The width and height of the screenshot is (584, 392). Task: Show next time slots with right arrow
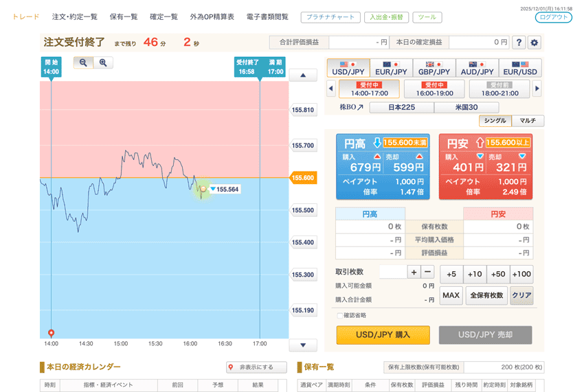pos(537,89)
